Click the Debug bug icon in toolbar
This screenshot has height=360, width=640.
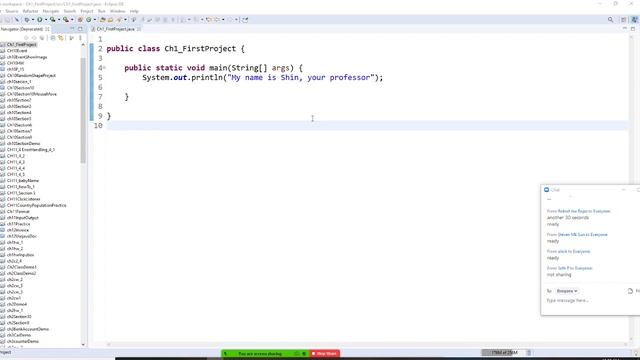[27, 20]
